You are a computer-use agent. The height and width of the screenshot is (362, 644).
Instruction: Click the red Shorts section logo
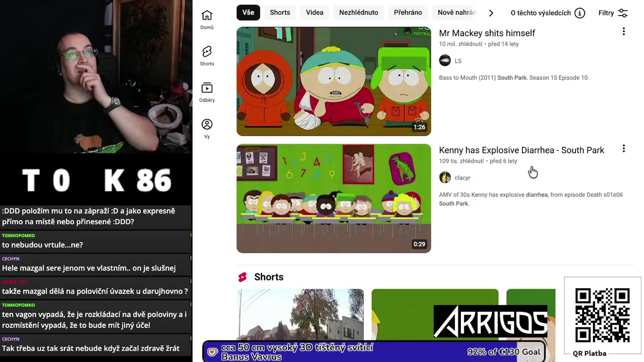pos(243,277)
